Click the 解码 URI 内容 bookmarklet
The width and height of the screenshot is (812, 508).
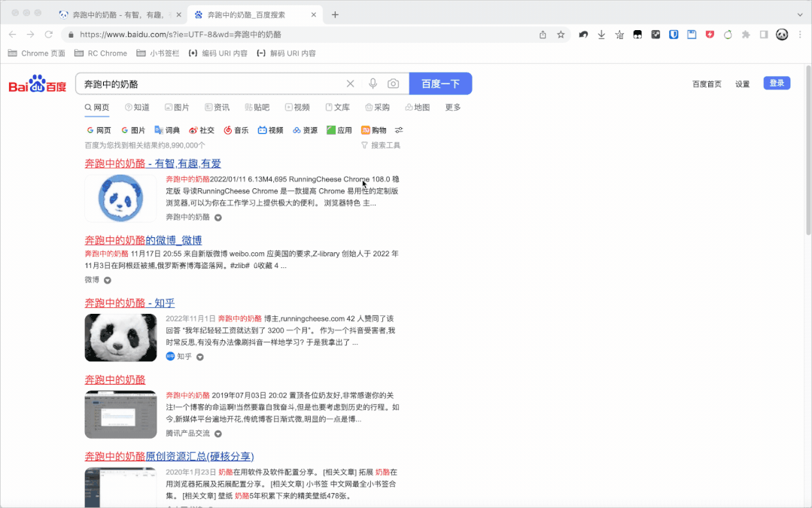point(287,53)
